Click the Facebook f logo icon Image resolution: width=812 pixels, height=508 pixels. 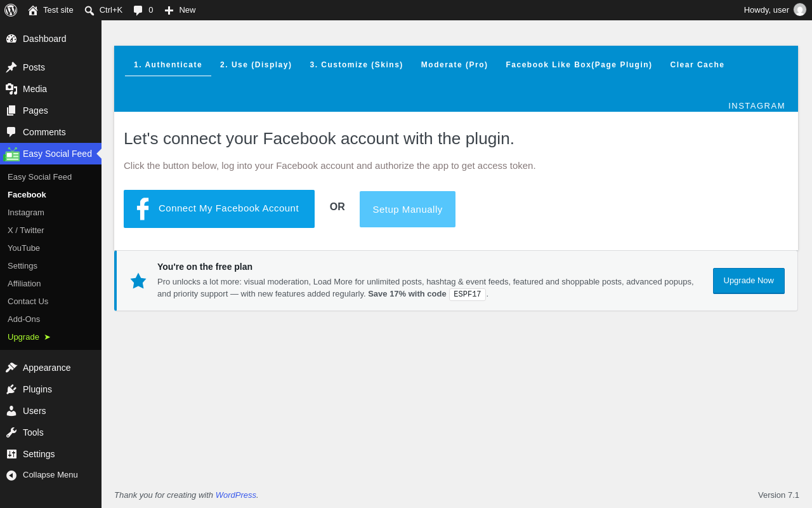(143, 209)
